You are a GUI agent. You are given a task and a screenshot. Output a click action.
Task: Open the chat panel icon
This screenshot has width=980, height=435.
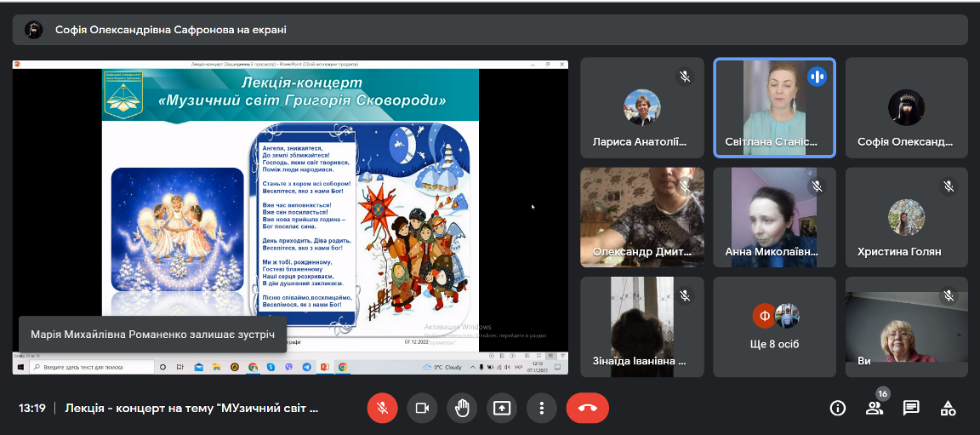pos(911,408)
